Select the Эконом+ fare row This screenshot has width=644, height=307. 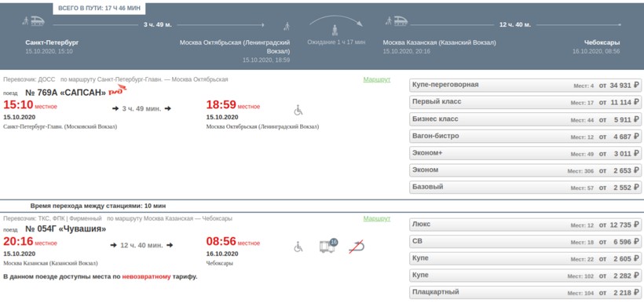[525, 154]
